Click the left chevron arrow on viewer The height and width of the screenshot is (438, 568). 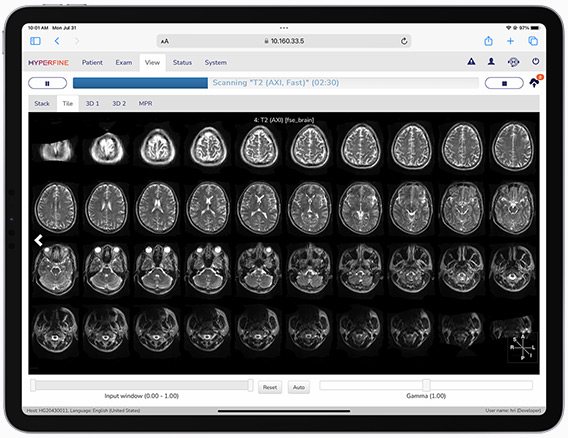39,240
